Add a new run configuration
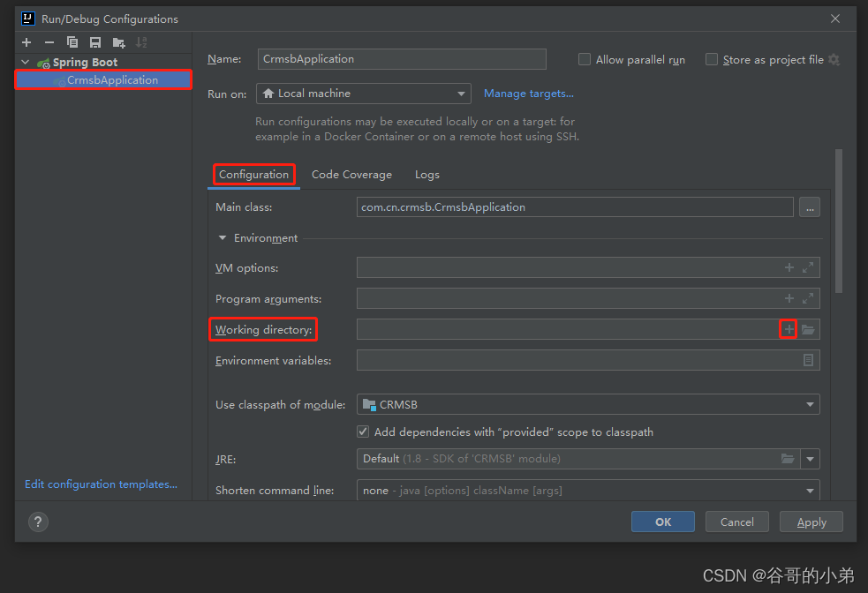Image resolution: width=868 pixels, height=593 pixels. coord(26,41)
